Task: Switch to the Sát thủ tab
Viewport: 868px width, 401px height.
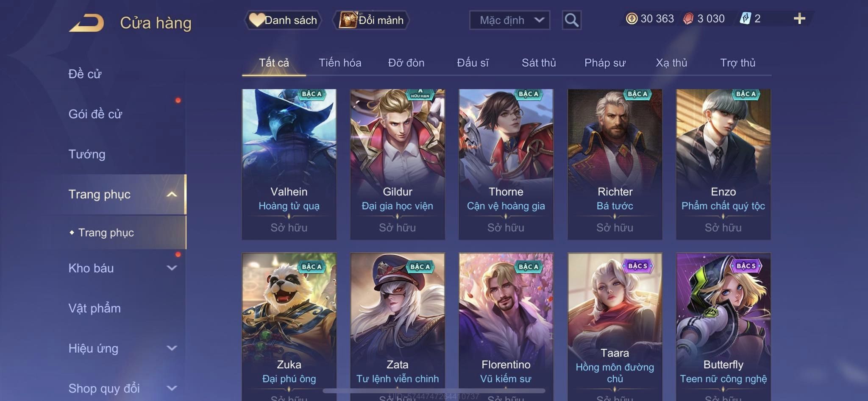Action: coord(538,63)
